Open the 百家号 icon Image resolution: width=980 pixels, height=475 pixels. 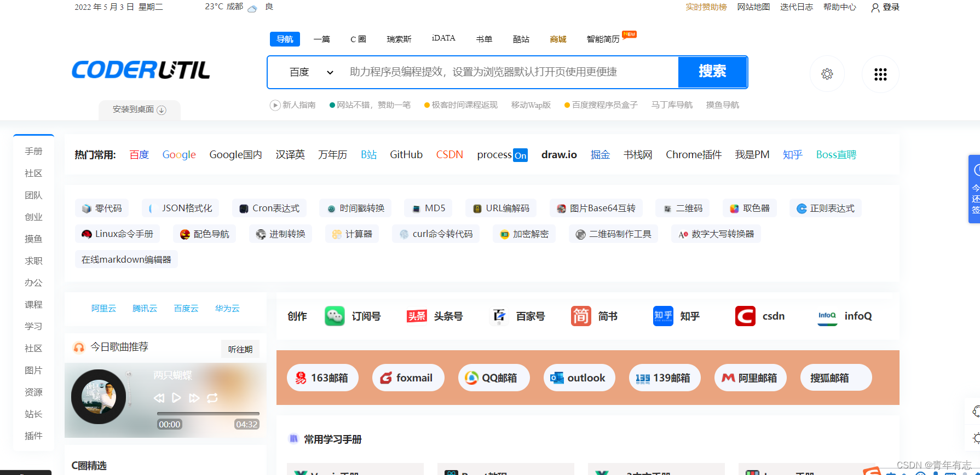click(499, 316)
